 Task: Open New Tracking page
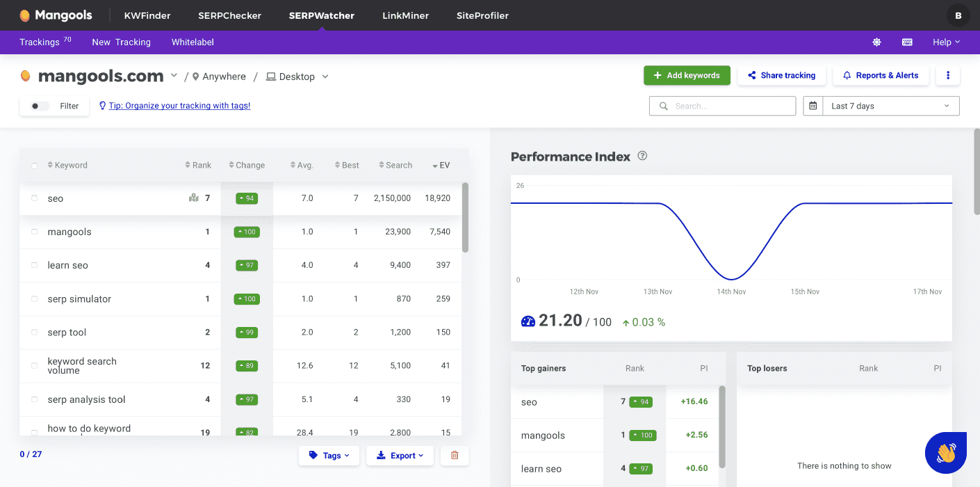point(122,42)
